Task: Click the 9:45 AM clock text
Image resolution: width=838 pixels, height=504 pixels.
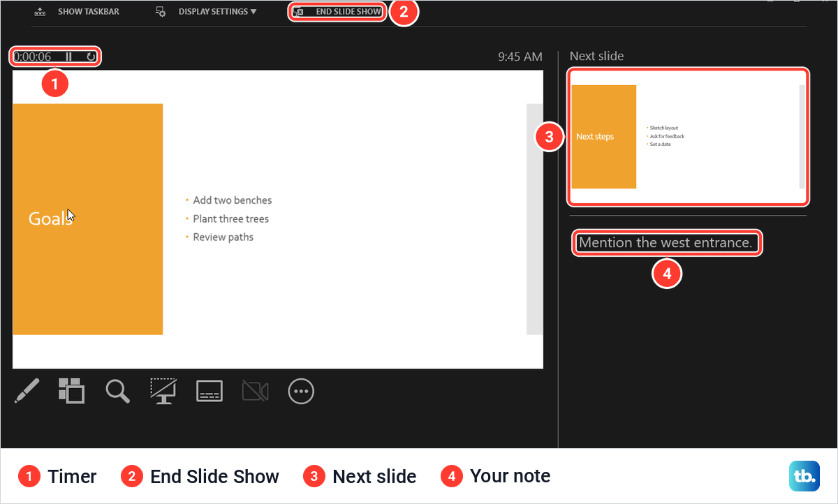Action: click(x=520, y=57)
